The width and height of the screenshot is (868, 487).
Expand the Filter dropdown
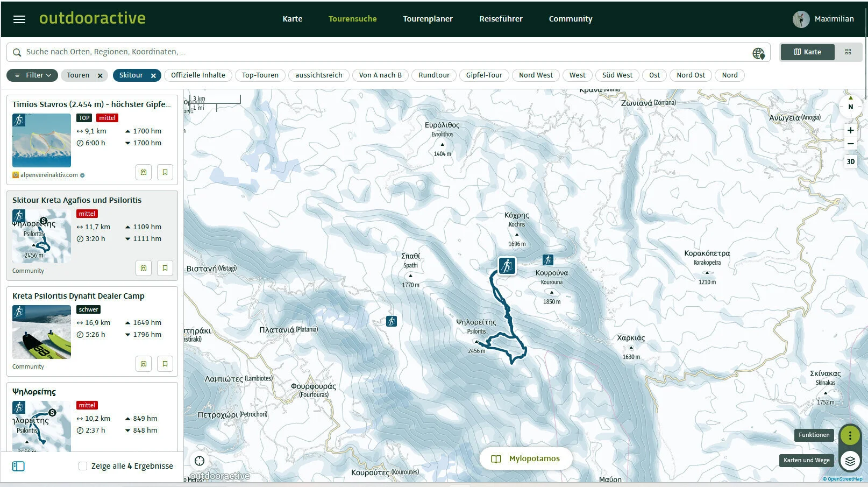(32, 75)
